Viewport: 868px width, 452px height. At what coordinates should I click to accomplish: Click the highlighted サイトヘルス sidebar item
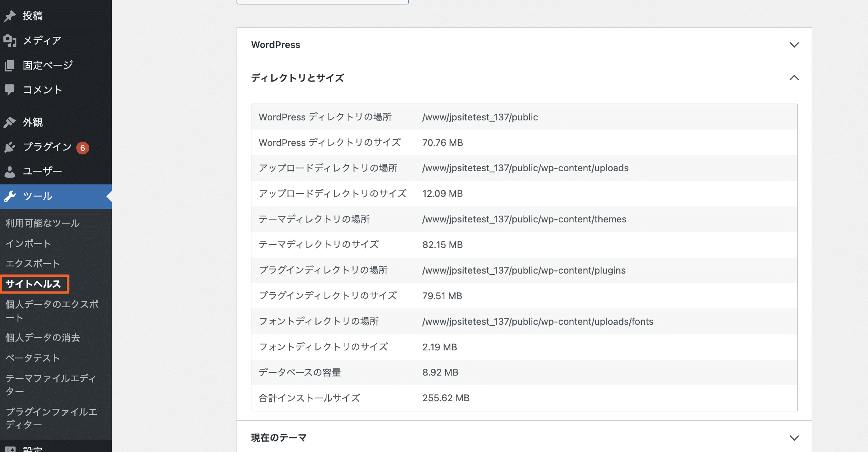coord(35,284)
